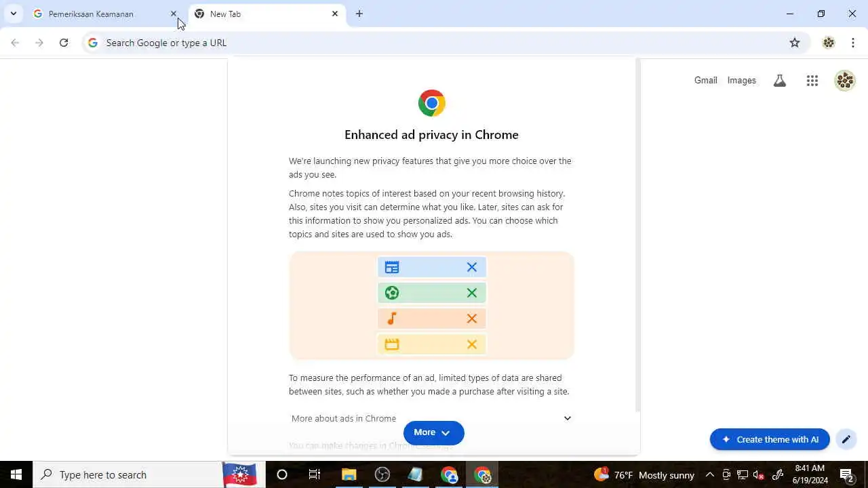Open the Gmail link
This screenshot has height=488, width=868.
point(705,80)
